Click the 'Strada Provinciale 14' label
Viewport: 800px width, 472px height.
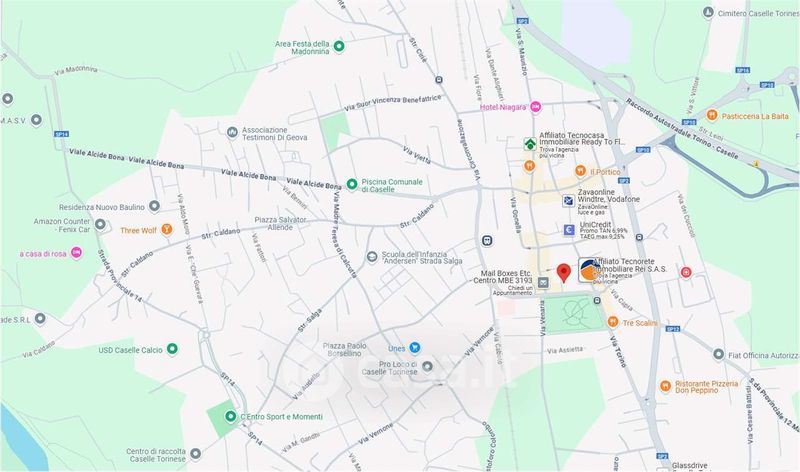tap(119, 276)
